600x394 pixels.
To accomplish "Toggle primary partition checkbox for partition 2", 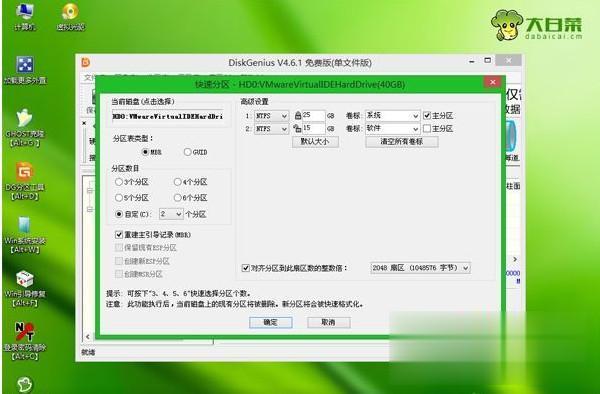I will coord(427,129).
